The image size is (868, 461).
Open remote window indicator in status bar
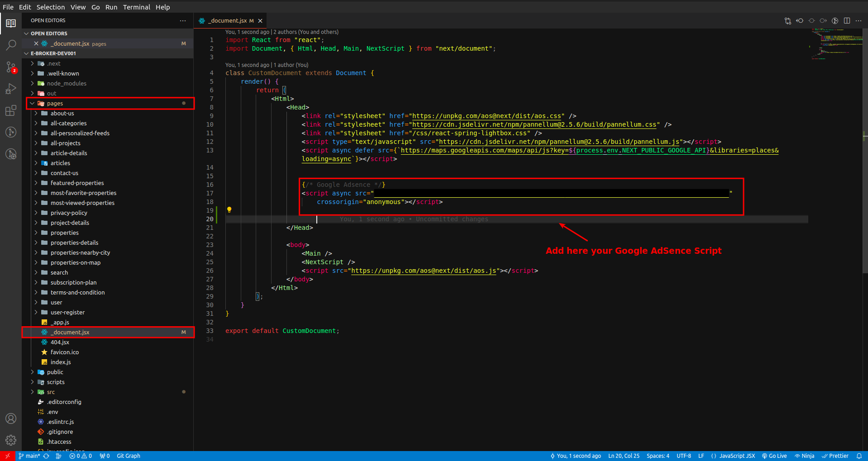(7, 456)
